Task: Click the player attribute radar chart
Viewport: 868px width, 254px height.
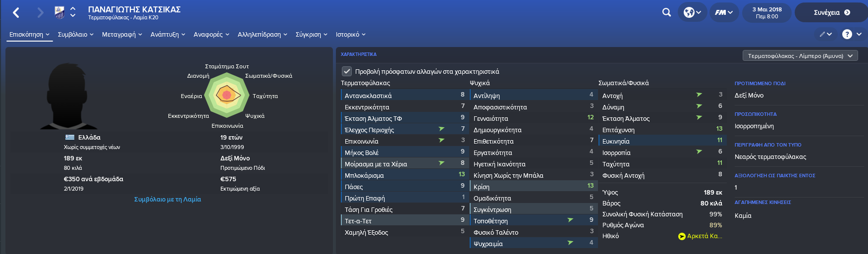Action: pyautogui.click(x=227, y=95)
